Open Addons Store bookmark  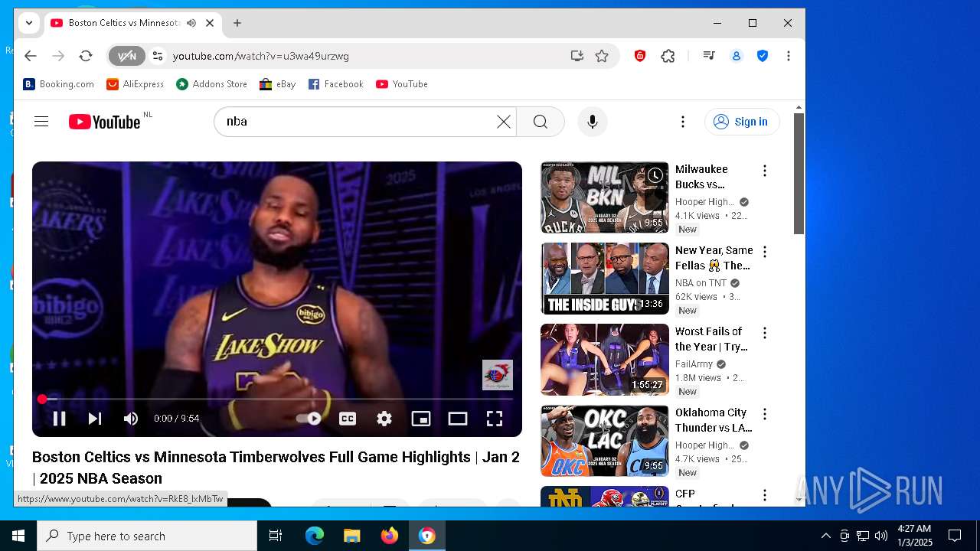pyautogui.click(x=211, y=84)
